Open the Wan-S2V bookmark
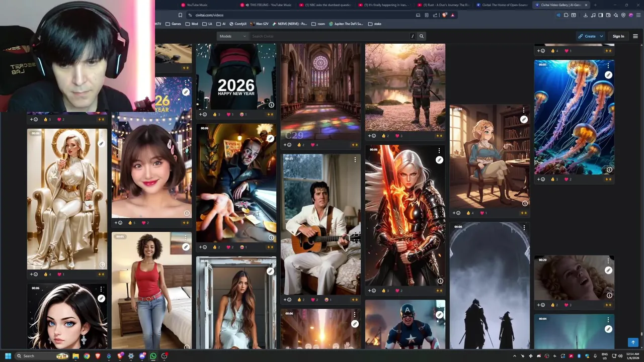644x362 pixels. [260, 24]
